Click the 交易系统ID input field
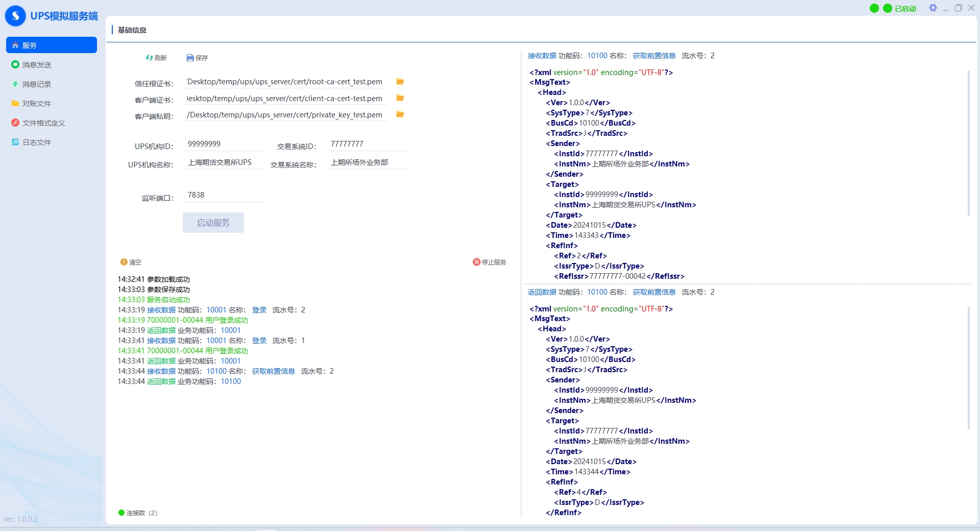This screenshot has height=531, width=980. tap(366, 144)
